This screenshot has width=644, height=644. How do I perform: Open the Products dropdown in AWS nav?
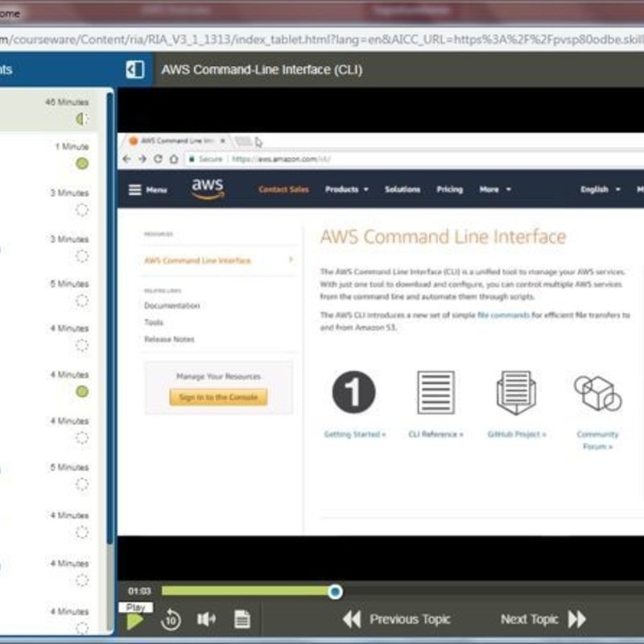(x=347, y=189)
